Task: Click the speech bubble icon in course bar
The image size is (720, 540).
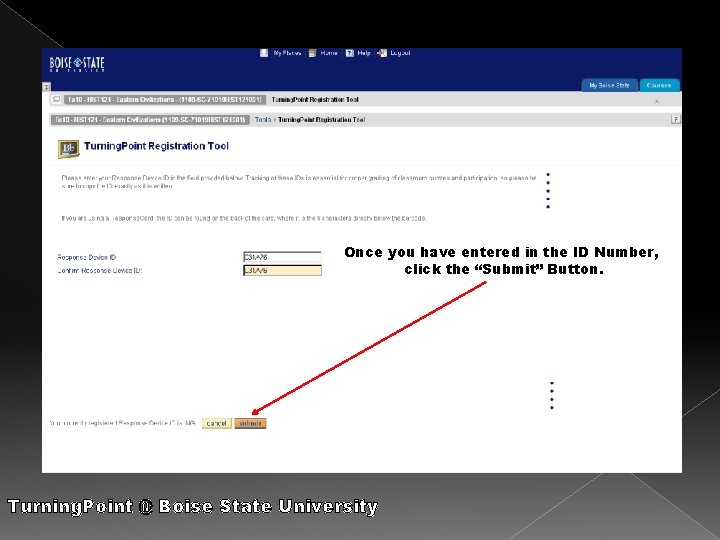Action: (x=56, y=99)
